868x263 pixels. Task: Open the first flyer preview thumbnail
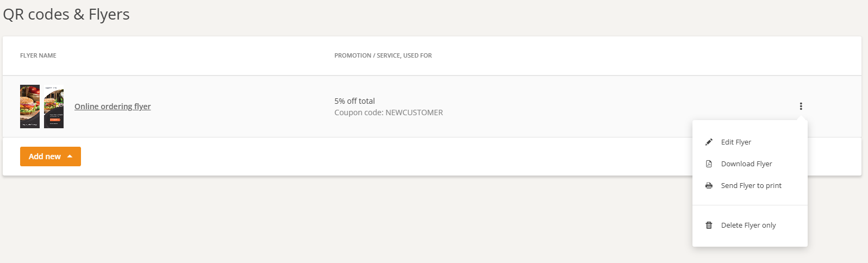click(x=30, y=107)
